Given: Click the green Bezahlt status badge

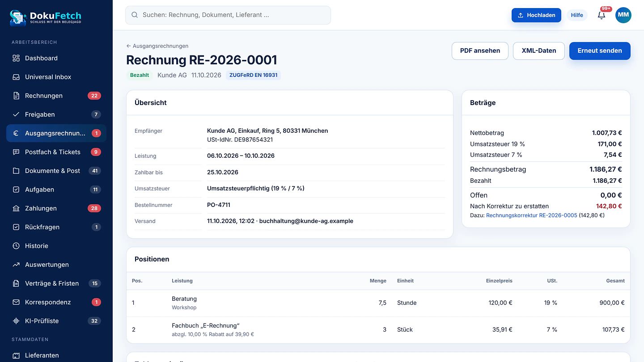Looking at the screenshot, I should pyautogui.click(x=140, y=75).
